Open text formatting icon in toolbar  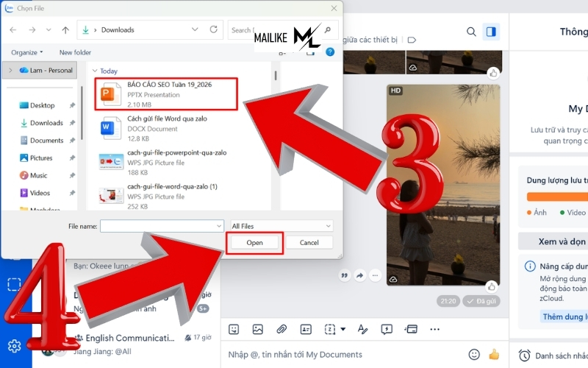362,329
